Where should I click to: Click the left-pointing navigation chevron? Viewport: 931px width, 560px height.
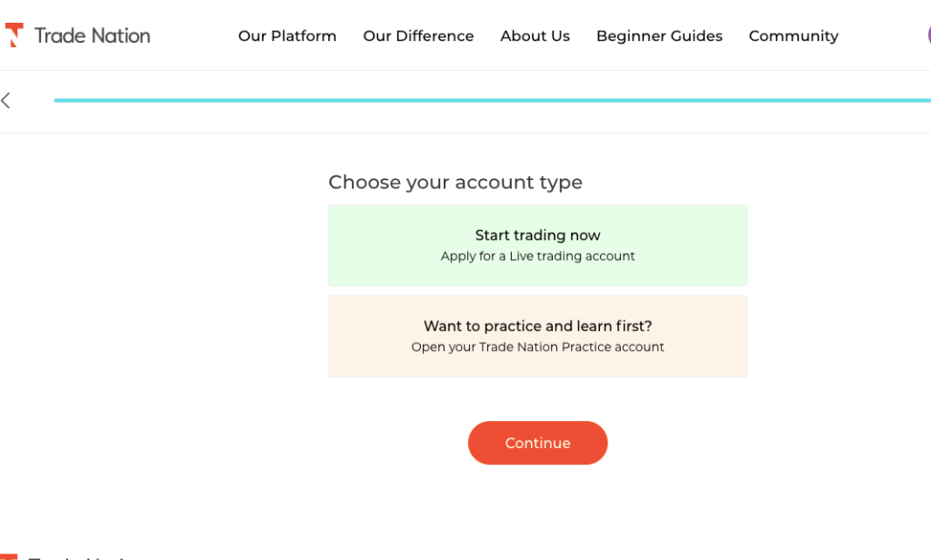[6, 100]
